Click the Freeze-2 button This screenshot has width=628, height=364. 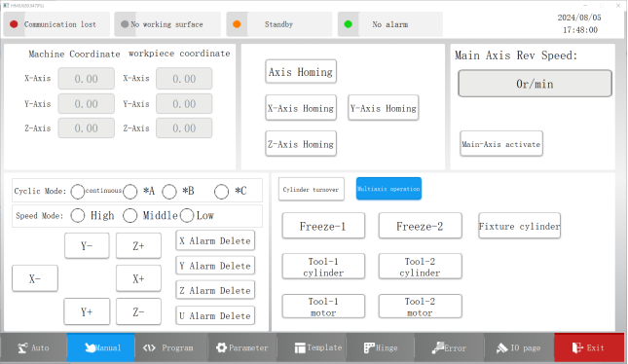coord(421,226)
